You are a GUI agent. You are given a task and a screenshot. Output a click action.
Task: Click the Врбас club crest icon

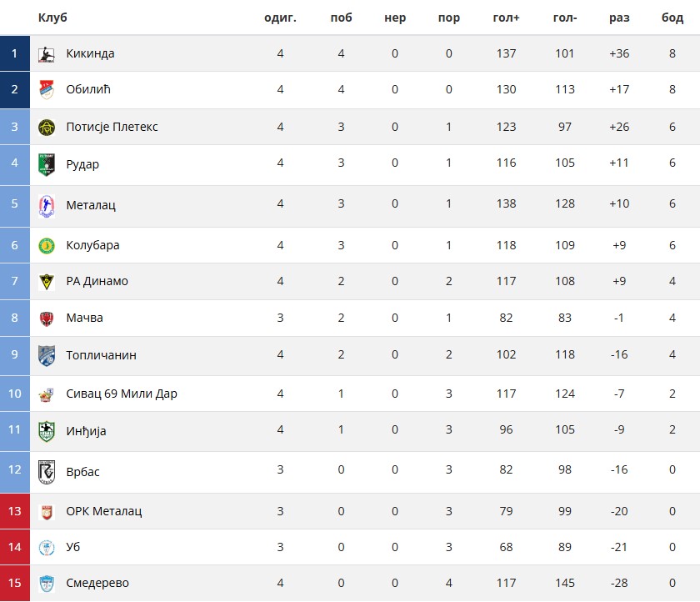(47, 473)
